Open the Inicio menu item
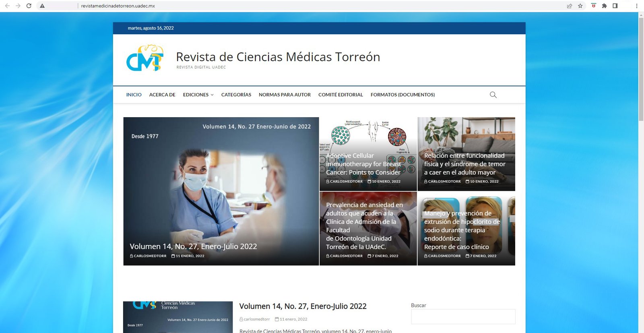 (x=134, y=95)
